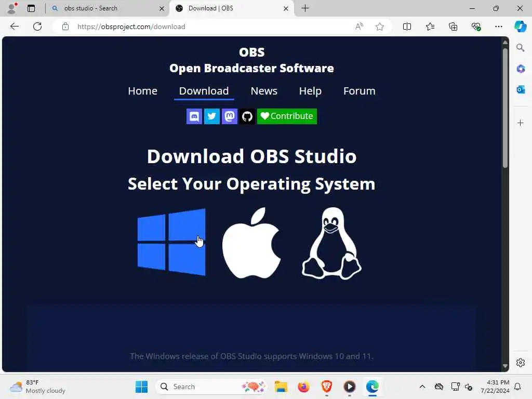Open the Favorites list
This screenshot has height=399, width=532.
430,26
